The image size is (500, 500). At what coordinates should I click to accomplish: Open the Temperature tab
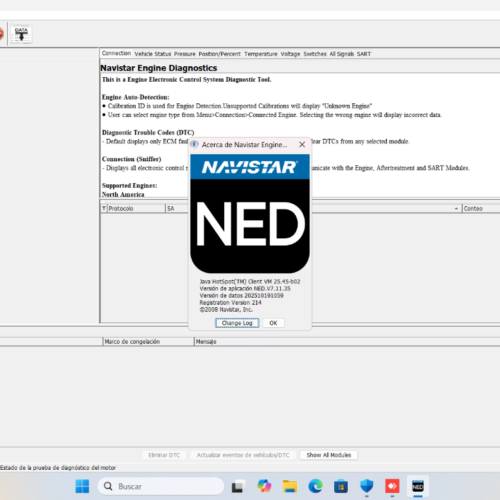261,54
